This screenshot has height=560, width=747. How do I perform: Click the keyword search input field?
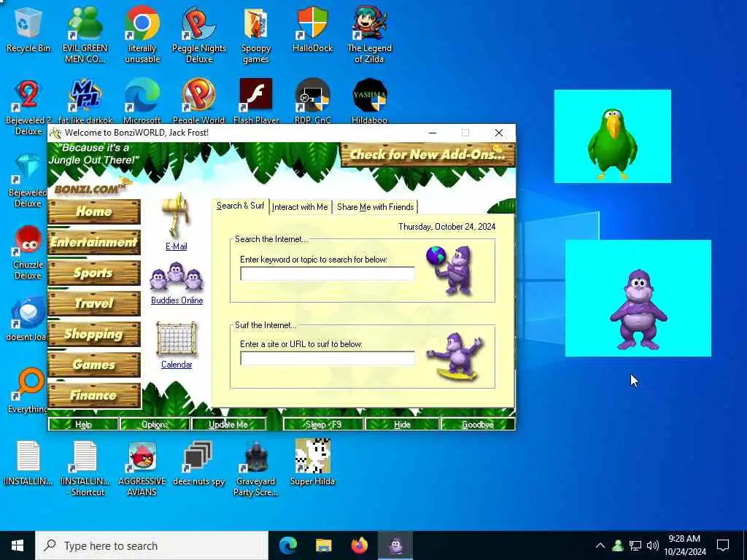pos(328,274)
